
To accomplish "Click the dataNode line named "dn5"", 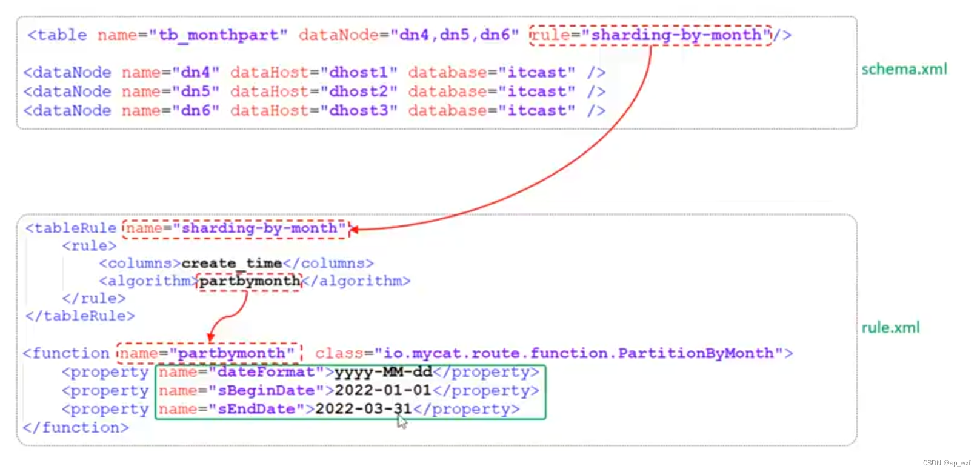I will click(314, 91).
